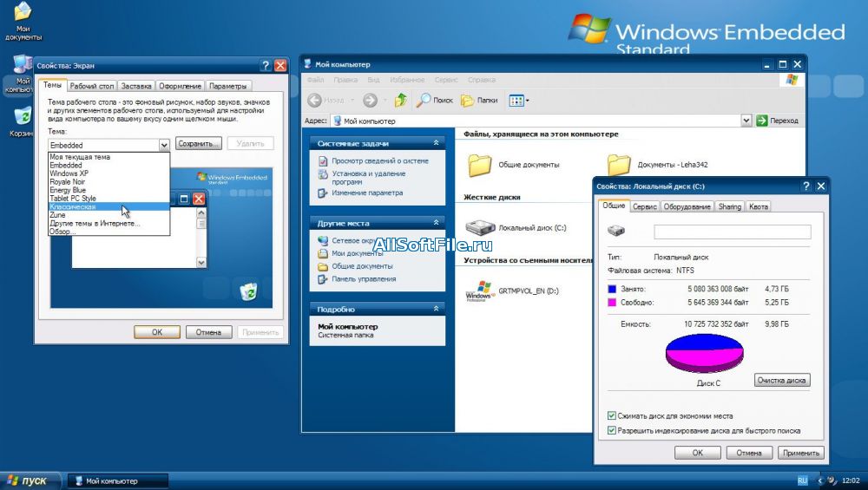The height and width of the screenshot is (490, 868).
Task: Collapse the System Tasks panel
Action: [x=437, y=143]
